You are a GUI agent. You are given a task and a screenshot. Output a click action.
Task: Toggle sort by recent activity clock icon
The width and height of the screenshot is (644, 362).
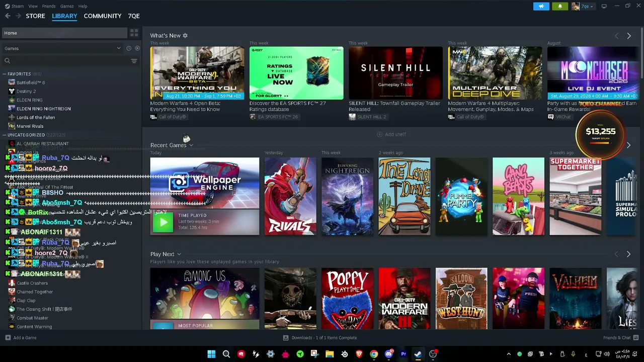(x=129, y=48)
